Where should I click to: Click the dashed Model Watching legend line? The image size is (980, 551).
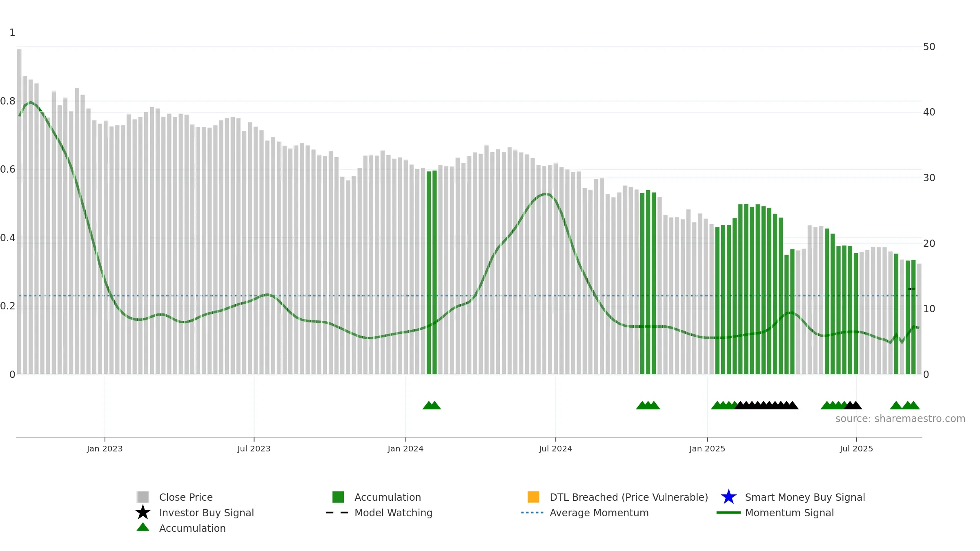337,513
